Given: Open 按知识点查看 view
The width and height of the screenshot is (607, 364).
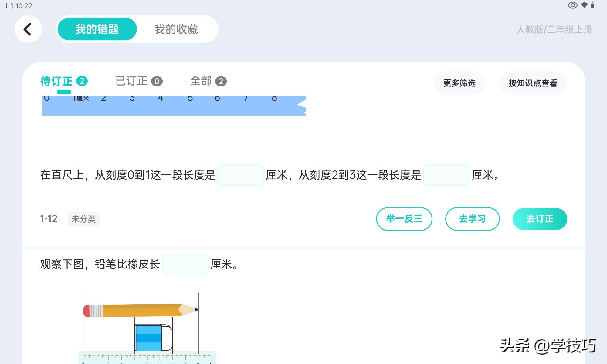Looking at the screenshot, I should (533, 83).
